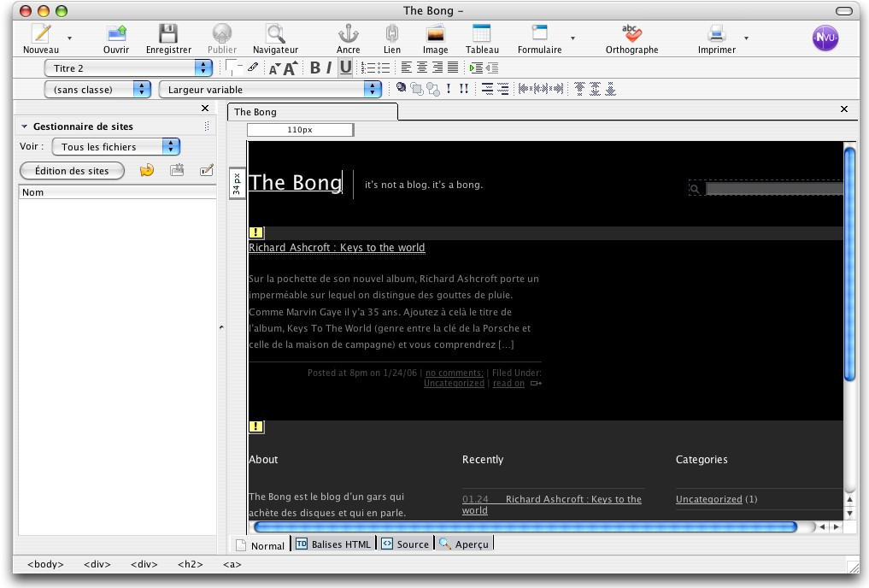Viewport: 869px width, 588px height.
Task: Collapse the sidebar using the splitter grip
Action: point(221,327)
